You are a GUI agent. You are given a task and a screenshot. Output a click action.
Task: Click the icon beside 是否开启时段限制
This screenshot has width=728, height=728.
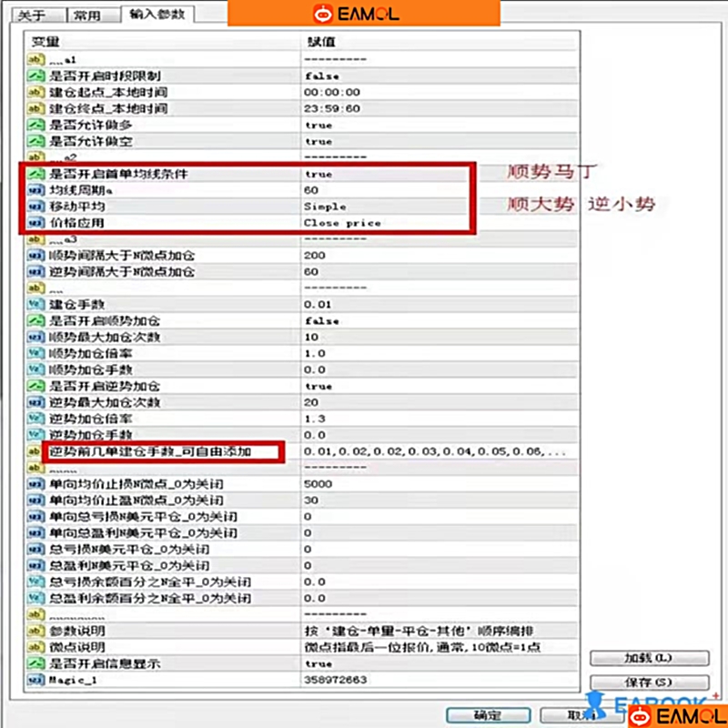[35, 76]
